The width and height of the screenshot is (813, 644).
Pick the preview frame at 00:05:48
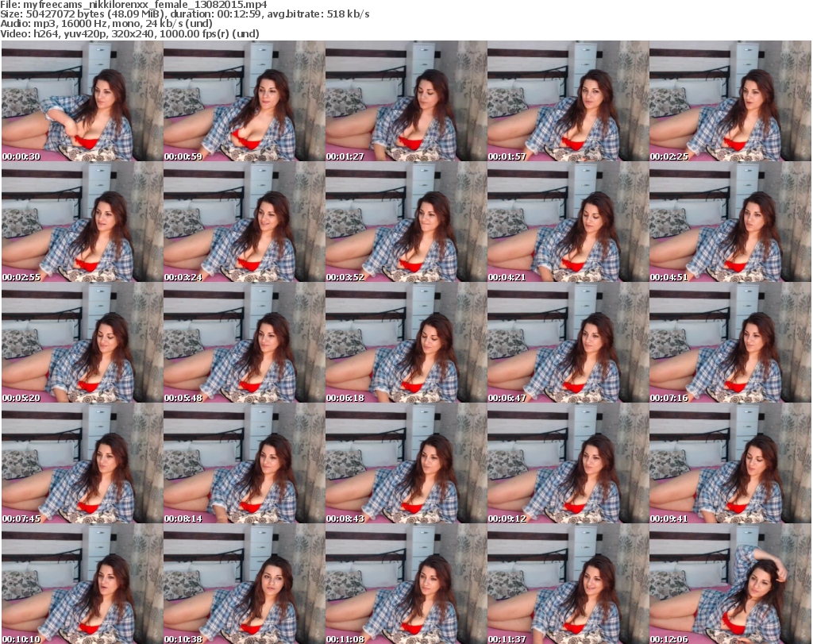(x=244, y=343)
